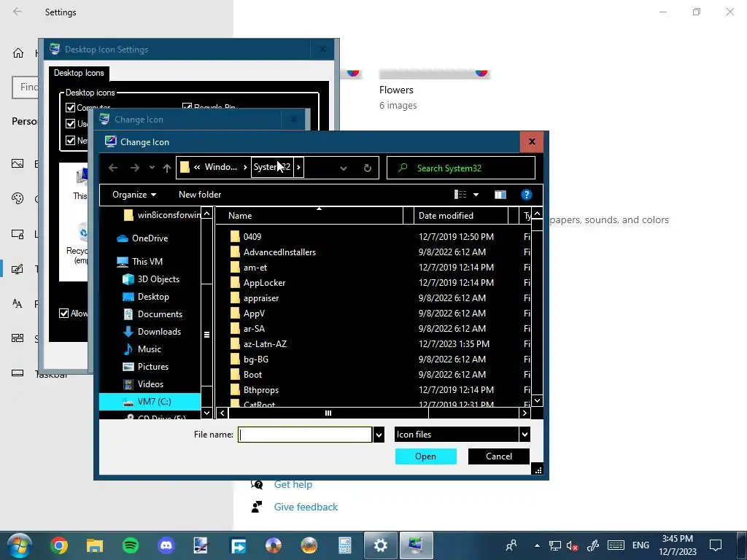This screenshot has width=747, height=560.
Task: Refresh the System32 folder listing
Action: (x=368, y=168)
